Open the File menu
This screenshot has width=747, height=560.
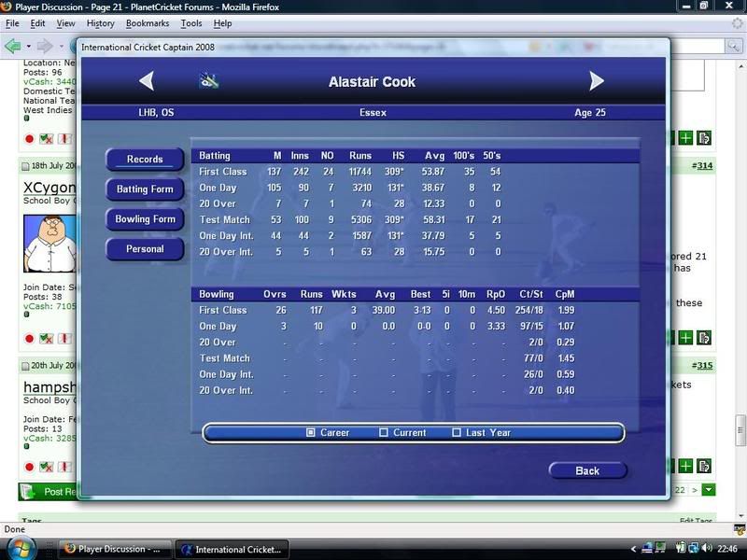pos(12,23)
